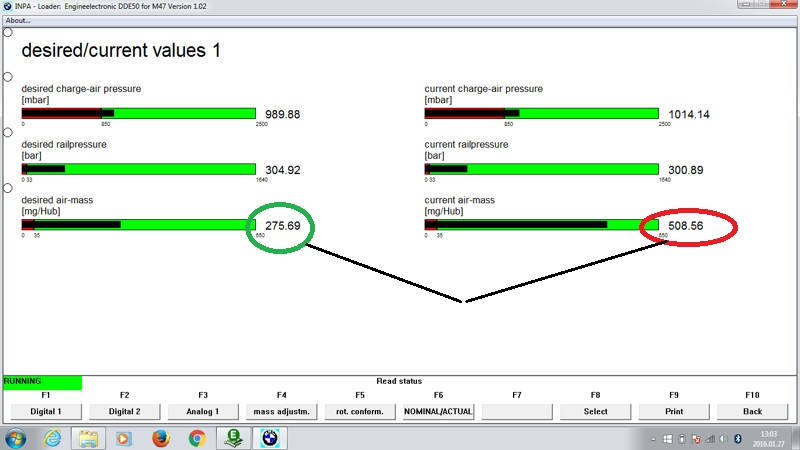The height and width of the screenshot is (450, 800).
Task: Open the Analog 1 view
Action: pos(203,411)
